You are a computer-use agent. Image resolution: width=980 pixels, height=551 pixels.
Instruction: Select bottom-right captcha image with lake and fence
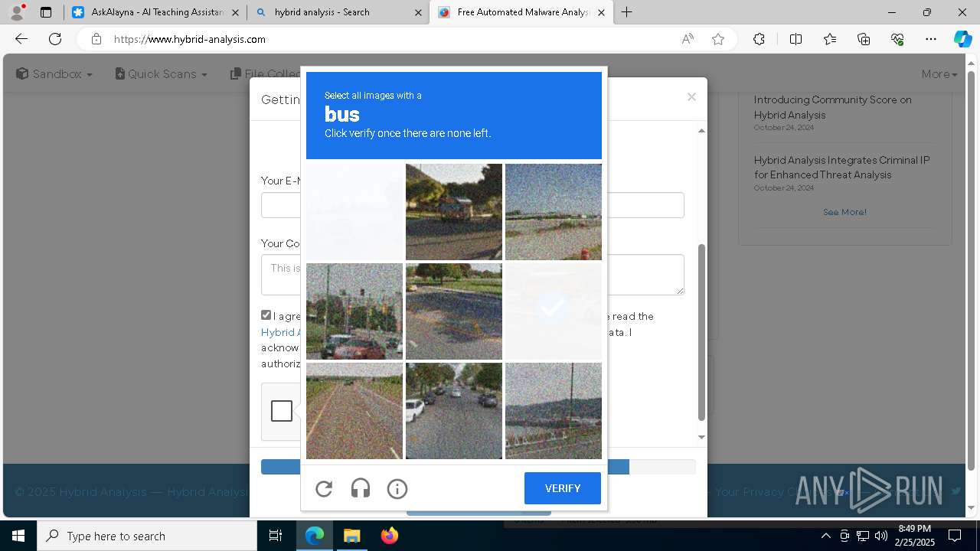tap(554, 411)
